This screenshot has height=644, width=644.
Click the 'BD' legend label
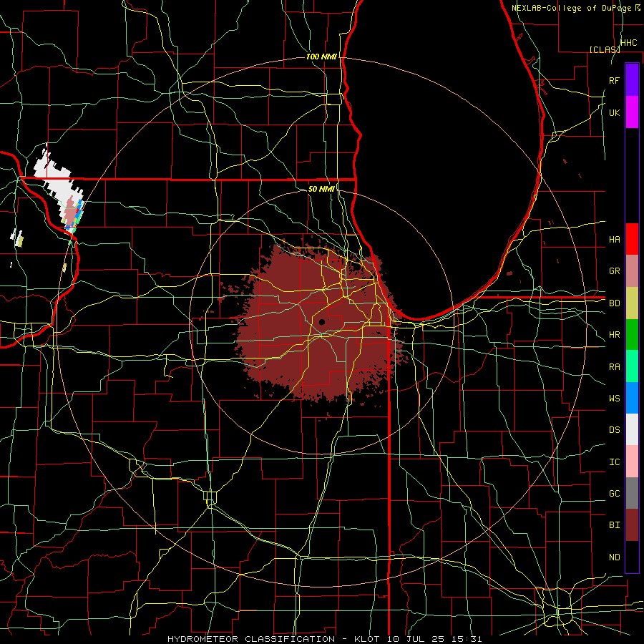click(x=614, y=303)
